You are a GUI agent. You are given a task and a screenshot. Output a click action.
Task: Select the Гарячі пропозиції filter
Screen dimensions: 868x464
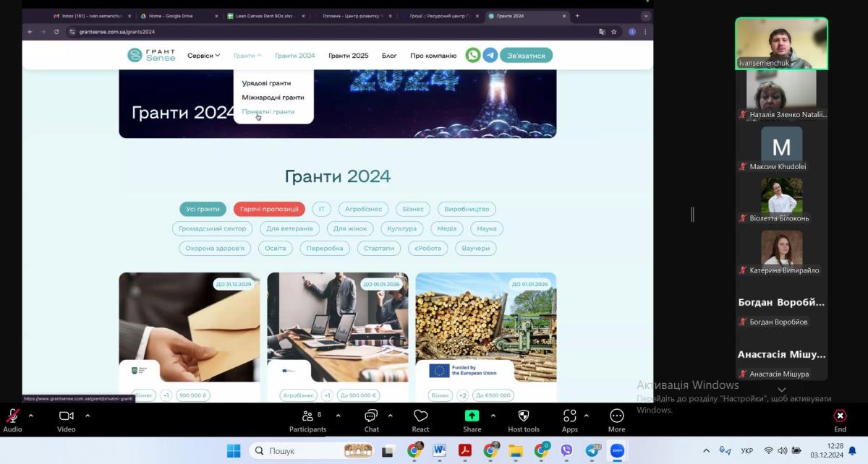click(269, 209)
